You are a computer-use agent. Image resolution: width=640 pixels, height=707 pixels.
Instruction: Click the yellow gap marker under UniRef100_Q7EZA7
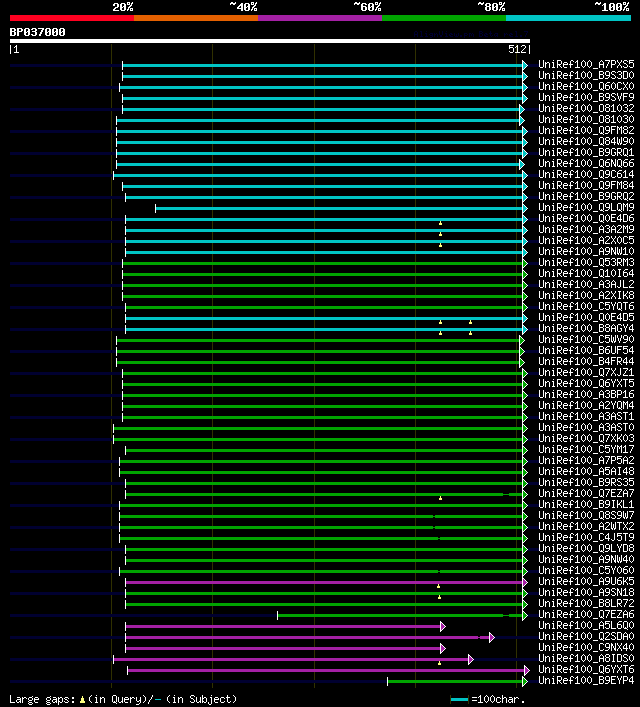pos(441,498)
